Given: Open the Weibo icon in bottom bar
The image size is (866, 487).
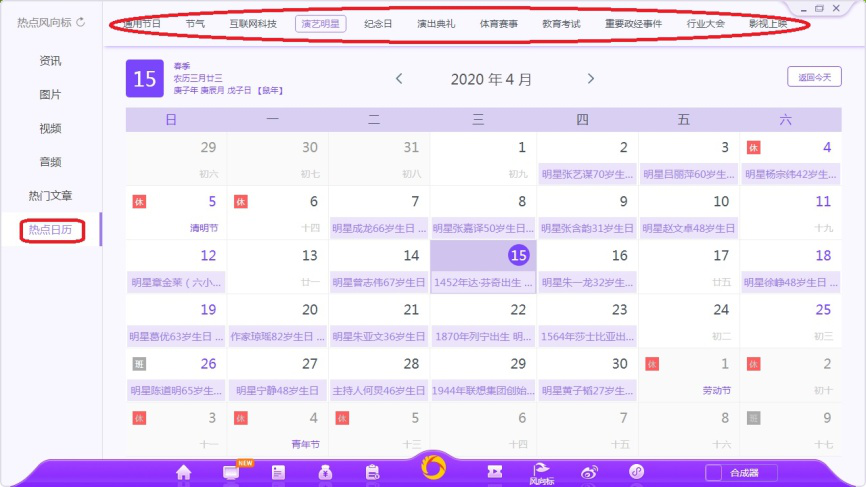Looking at the screenshot, I should pos(589,472).
